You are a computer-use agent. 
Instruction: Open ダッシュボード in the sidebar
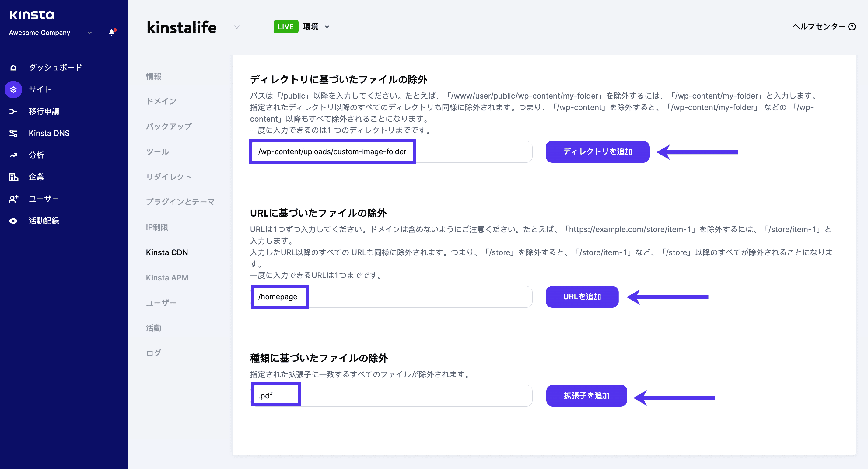point(56,67)
